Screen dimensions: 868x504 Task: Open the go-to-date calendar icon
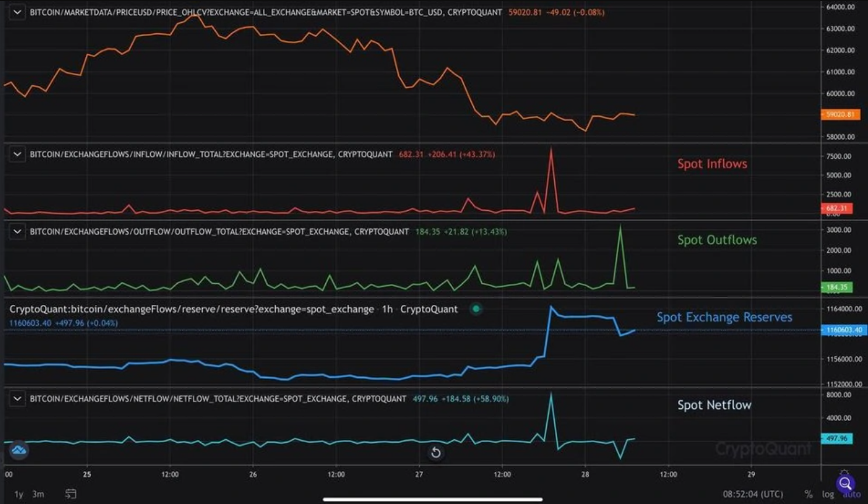tap(71, 494)
